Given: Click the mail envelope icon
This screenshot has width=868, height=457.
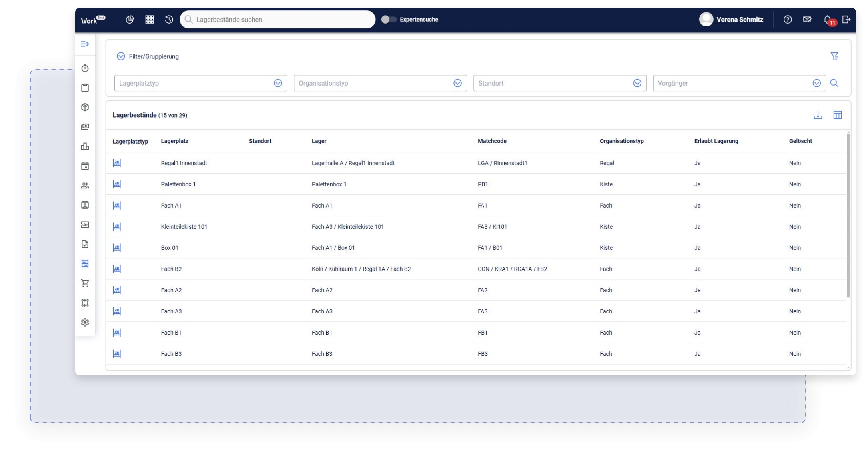Looking at the screenshot, I should coord(807,19).
